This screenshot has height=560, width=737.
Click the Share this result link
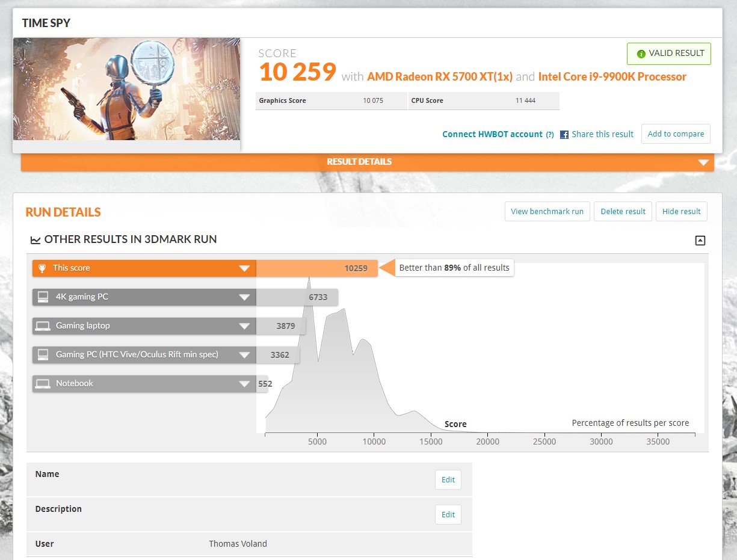click(x=602, y=134)
